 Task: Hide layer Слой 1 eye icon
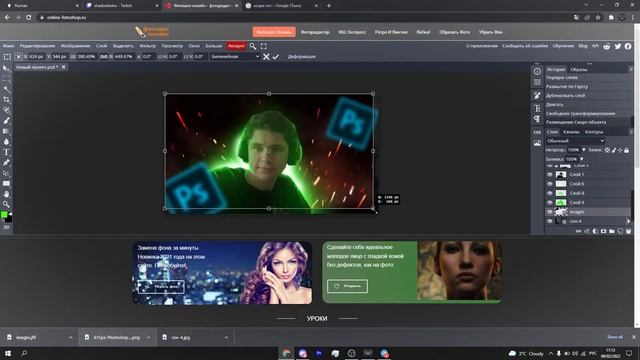(550, 175)
